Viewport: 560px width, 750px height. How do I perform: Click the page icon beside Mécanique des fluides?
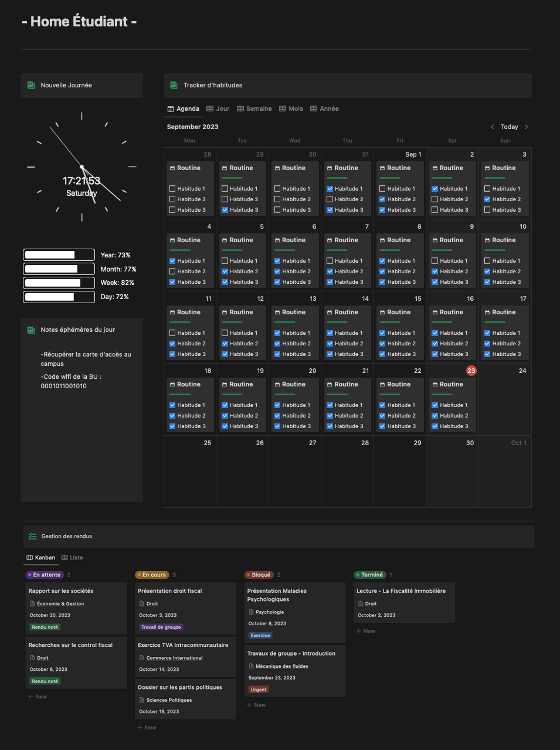[x=251, y=666]
